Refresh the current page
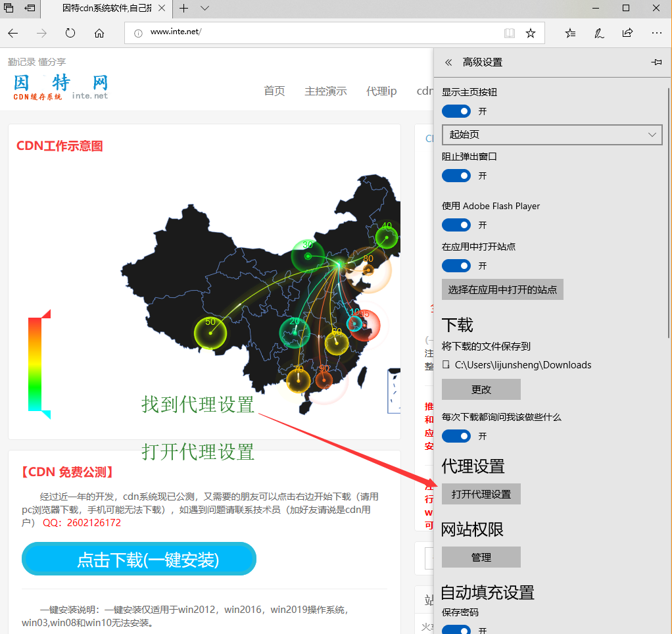 tap(70, 33)
